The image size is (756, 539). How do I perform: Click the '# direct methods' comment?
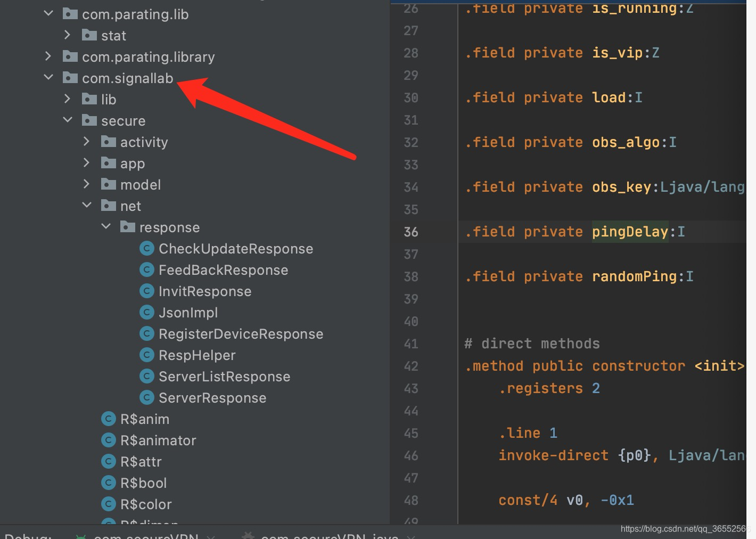click(532, 344)
